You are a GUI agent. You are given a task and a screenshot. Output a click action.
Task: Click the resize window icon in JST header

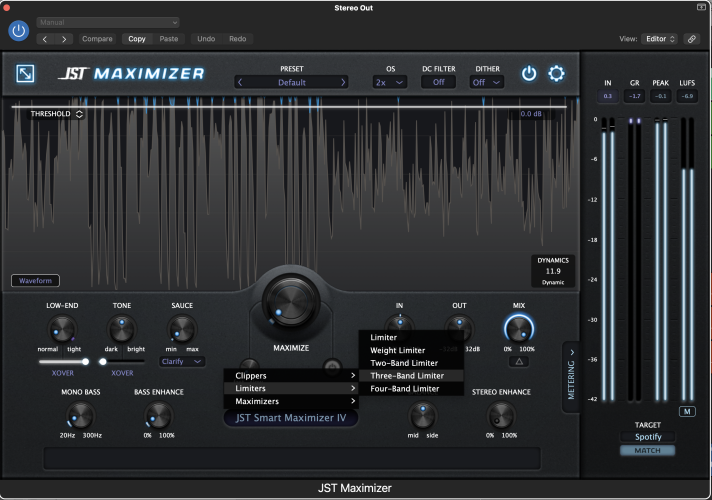25,74
